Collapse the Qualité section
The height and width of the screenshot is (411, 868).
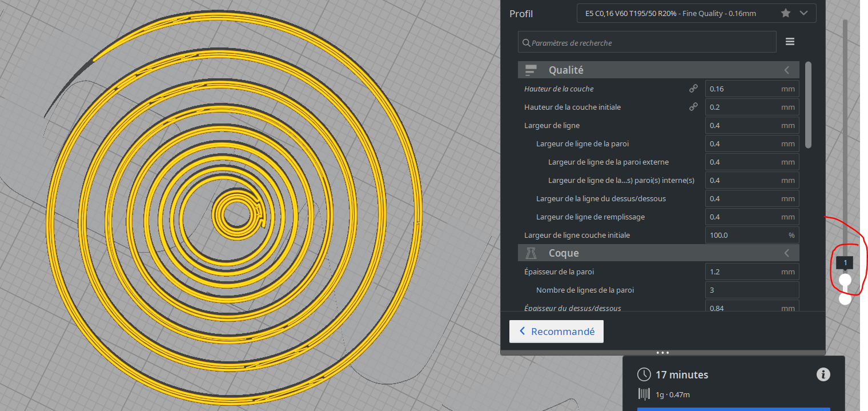[786, 70]
